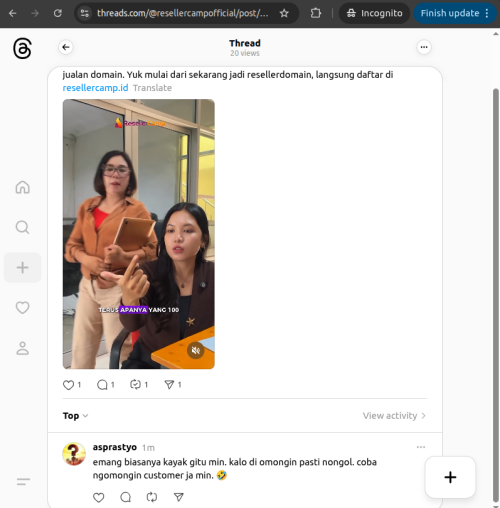
Task: Open the Activity heart icon in sidebar
Action: [x=23, y=308]
